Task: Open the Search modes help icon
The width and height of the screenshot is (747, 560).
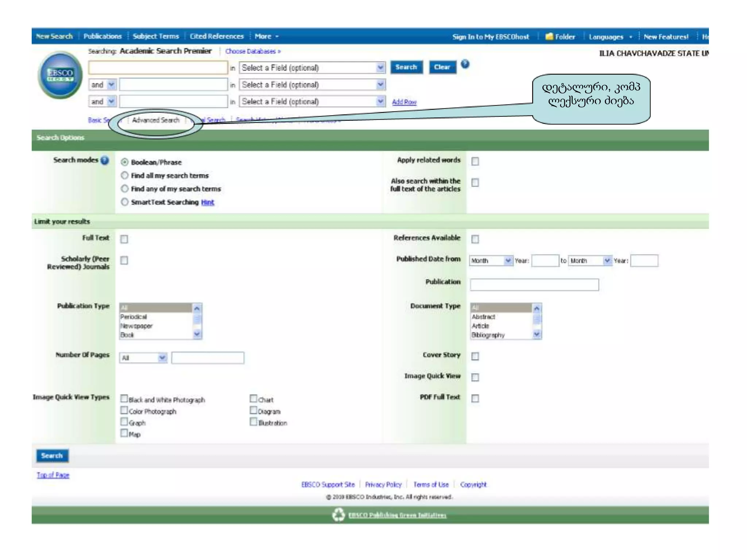Action: click(x=105, y=160)
